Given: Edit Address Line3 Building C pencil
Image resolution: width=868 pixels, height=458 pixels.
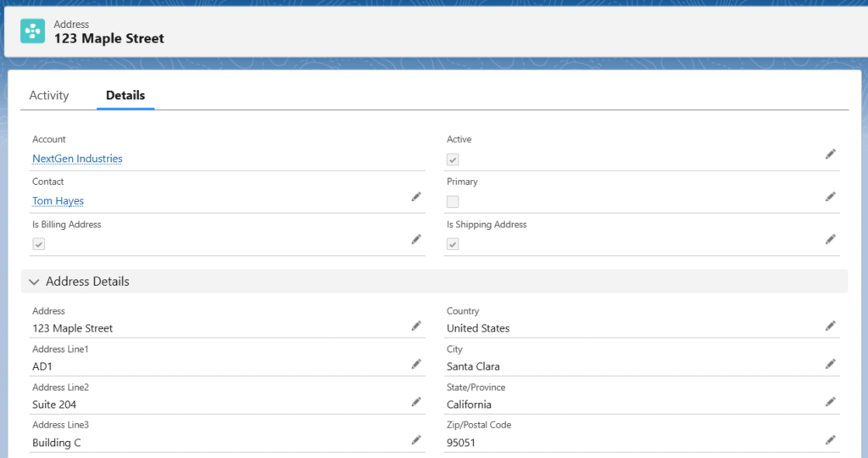Looking at the screenshot, I should pyautogui.click(x=416, y=439).
